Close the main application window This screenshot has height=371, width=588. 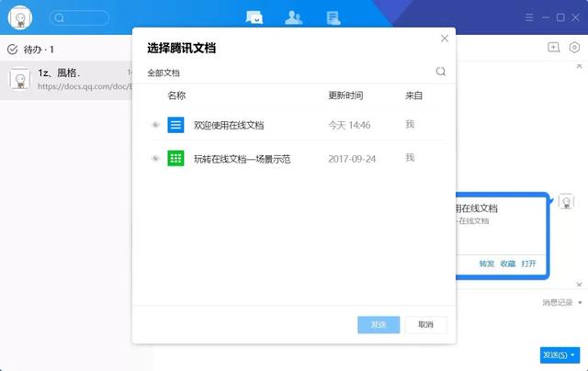tap(576, 17)
